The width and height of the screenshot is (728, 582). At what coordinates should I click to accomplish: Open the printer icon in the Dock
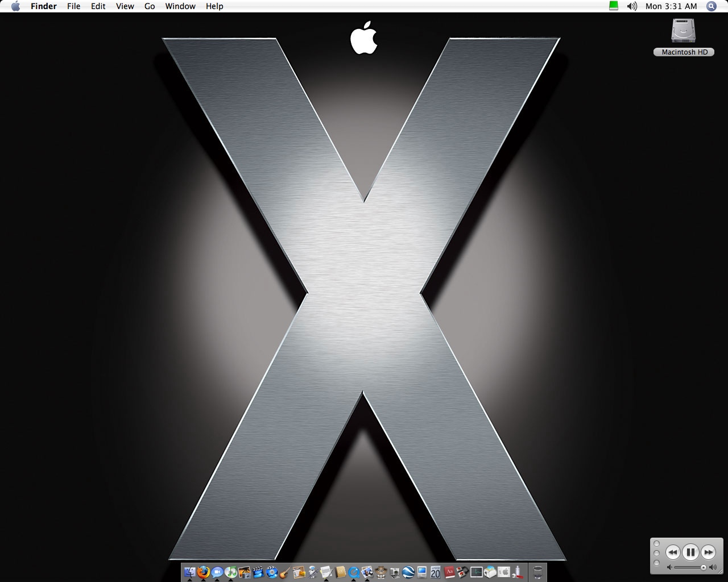[490, 572]
